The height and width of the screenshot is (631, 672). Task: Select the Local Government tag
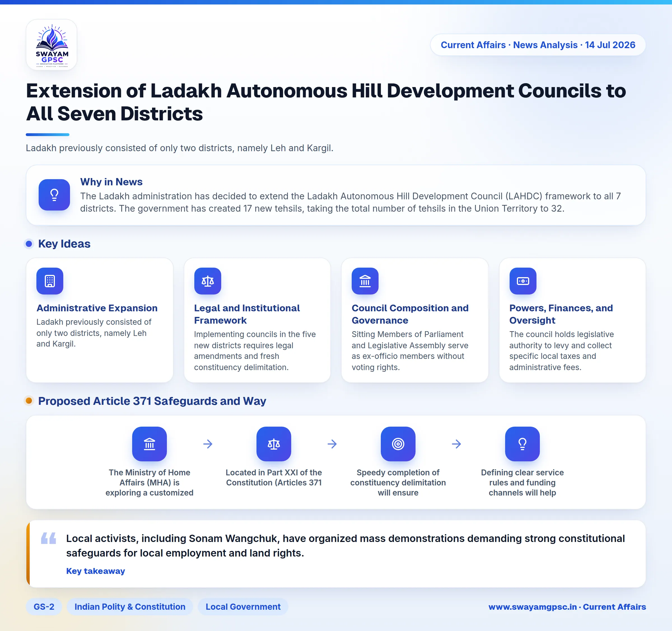point(243,607)
